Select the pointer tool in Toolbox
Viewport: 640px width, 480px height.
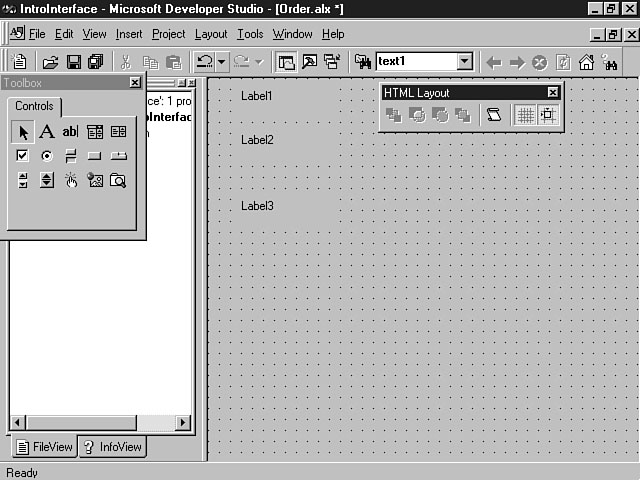pyautogui.click(x=23, y=131)
